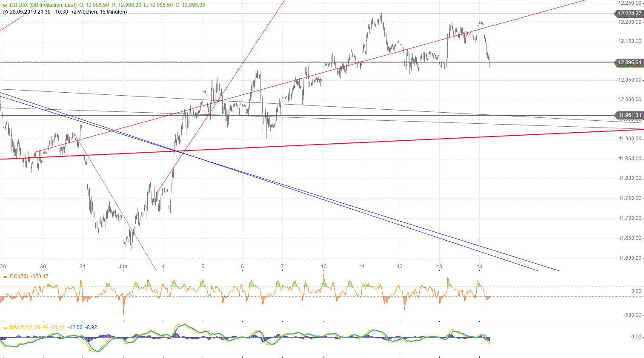Click the Jun month label on date axis
This screenshot has height=358, width=644.
123,267
